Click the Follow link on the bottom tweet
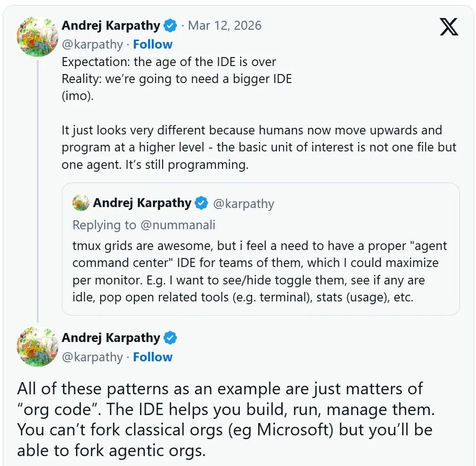476x466 pixels. (152, 357)
